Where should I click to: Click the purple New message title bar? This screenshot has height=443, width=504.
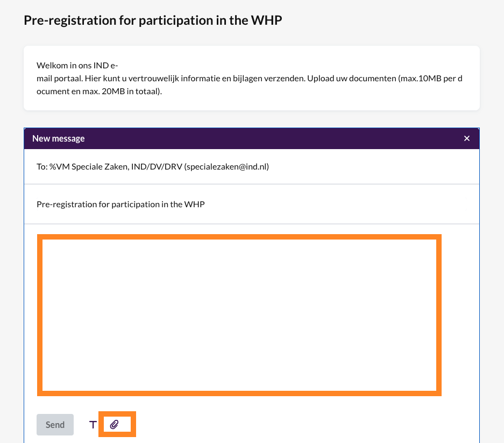251,138
